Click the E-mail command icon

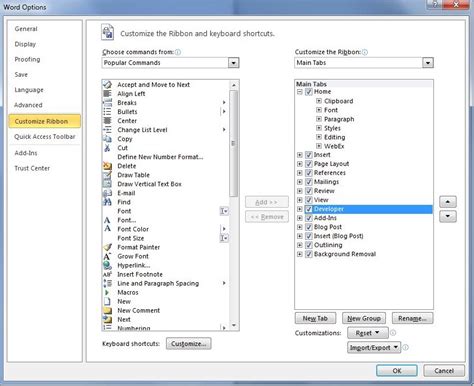(107, 193)
